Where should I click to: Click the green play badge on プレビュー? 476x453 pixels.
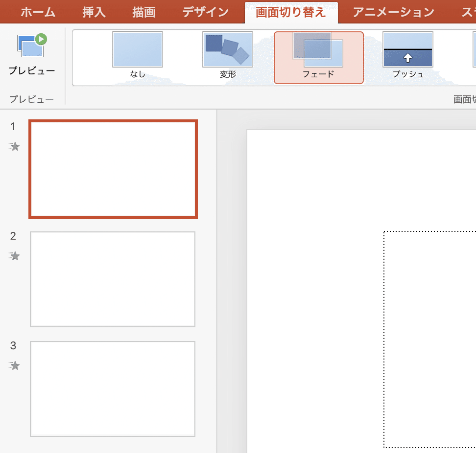click(42, 39)
